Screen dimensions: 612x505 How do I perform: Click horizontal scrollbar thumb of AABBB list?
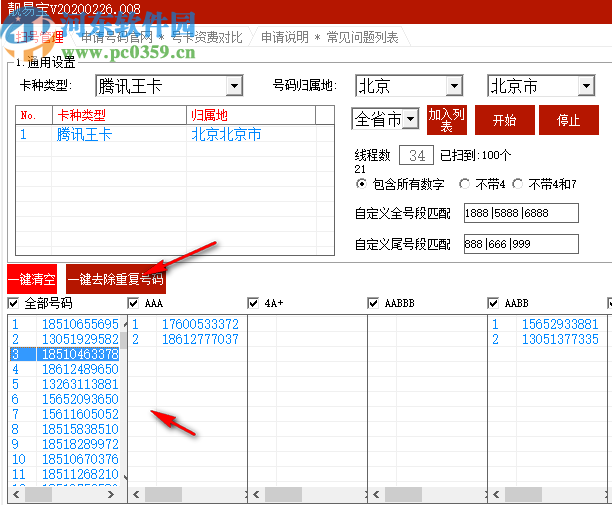404,494
